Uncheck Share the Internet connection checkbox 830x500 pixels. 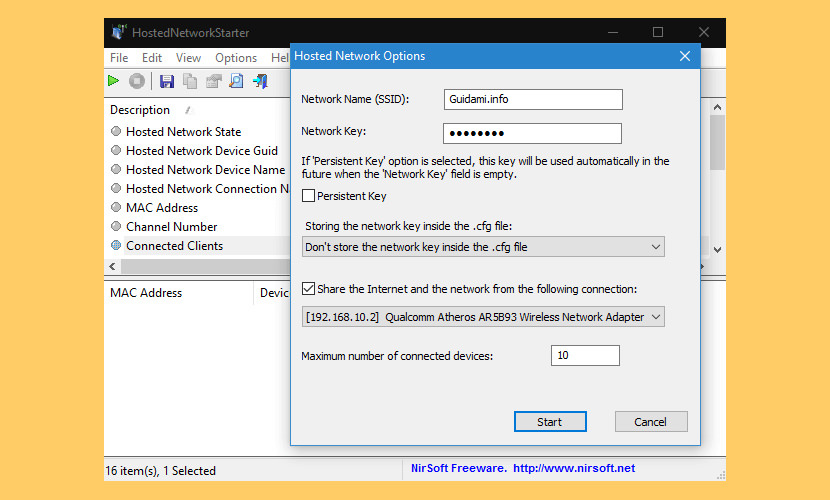(309, 289)
